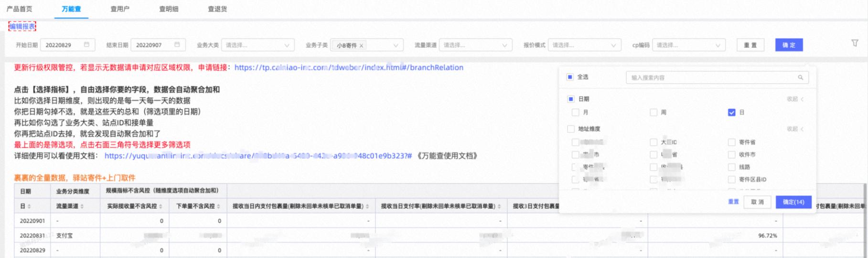Collapse the 日期 section with 收起

795,99
